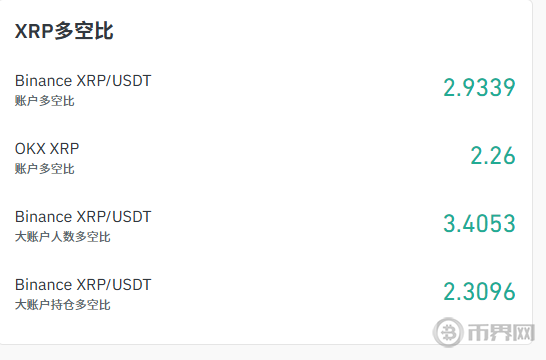546x360 pixels.
Task: Click the 2.3096 ratio value
Action: point(479,291)
